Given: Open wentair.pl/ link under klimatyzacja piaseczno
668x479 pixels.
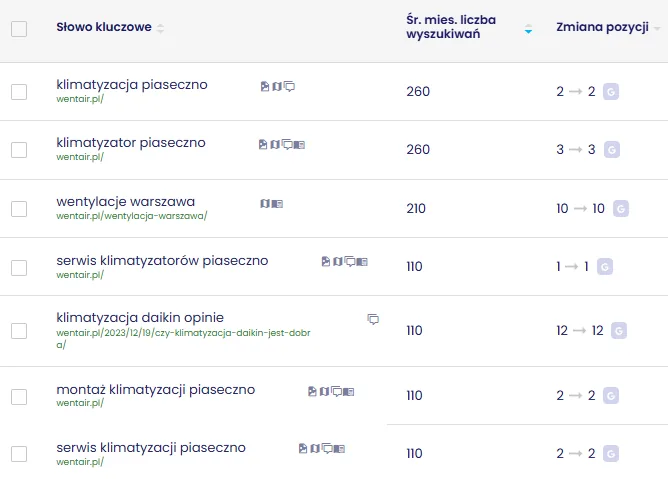Looking at the screenshot, I should click(80, 99).
